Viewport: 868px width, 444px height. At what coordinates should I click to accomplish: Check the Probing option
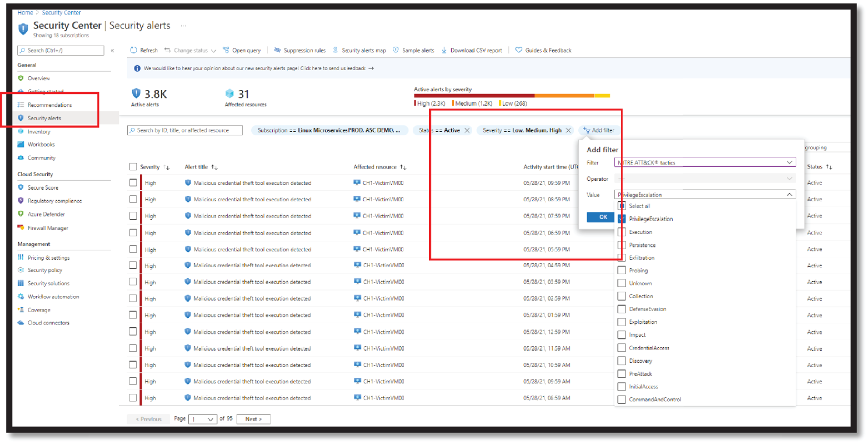[622, 271]
